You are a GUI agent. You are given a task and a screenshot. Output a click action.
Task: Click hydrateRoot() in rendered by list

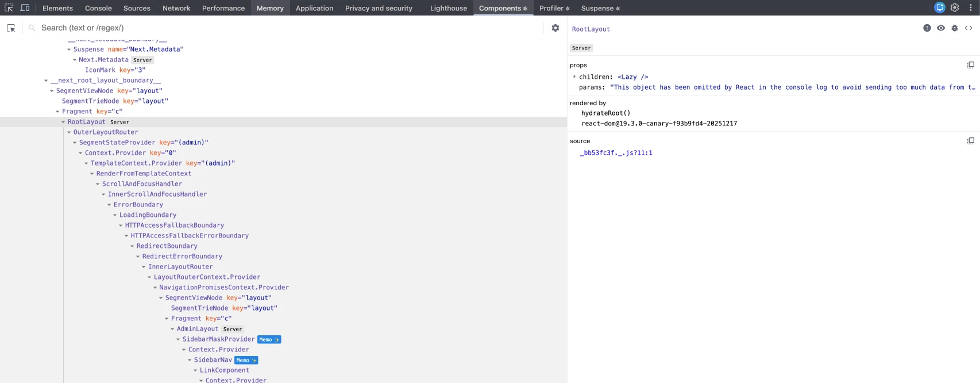point(605,113)
